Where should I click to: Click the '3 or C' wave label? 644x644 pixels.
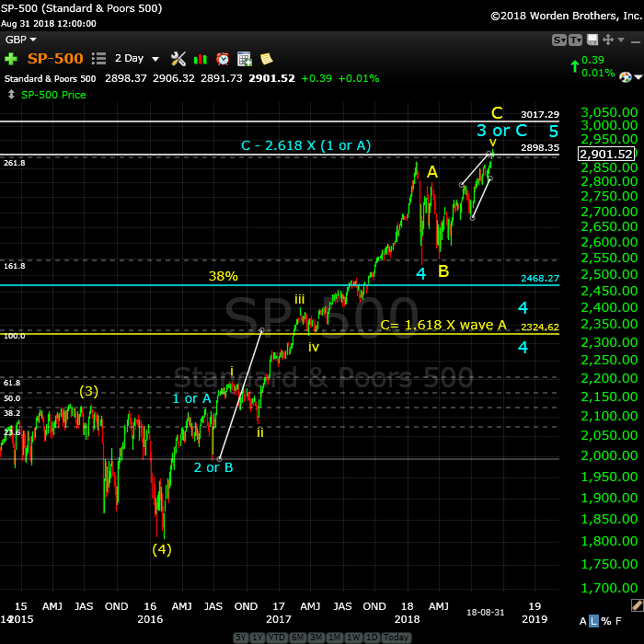click(502, 131)
